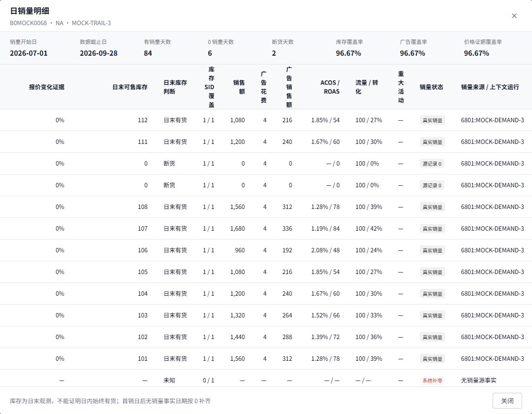The image size is (532, 414).
Task: Click ad sales value 192
Action: tap(287, 250)
